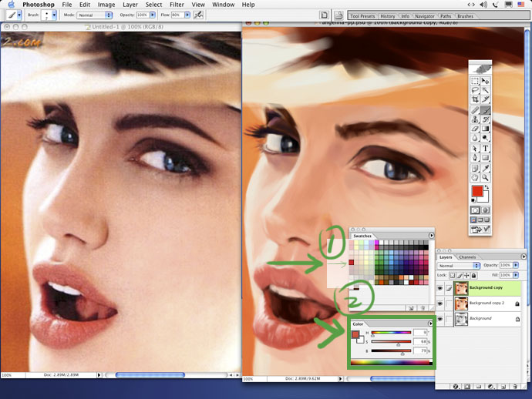The height and width of the screenshot is (399, 532).
Task: Open the Color panel menu
Action: click(x=430, y=324)
